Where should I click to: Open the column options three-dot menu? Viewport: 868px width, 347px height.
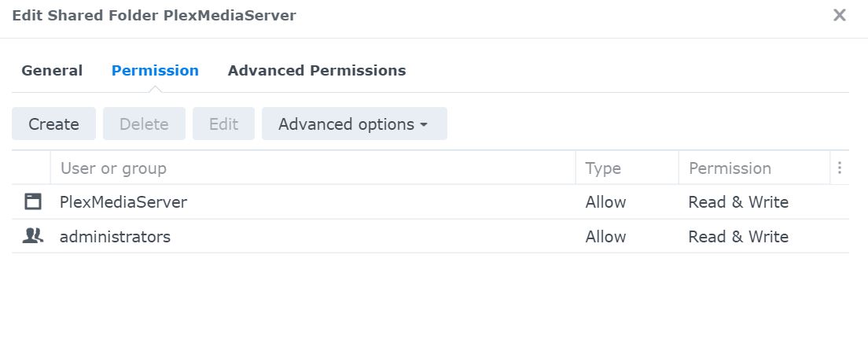pos(840,168)
